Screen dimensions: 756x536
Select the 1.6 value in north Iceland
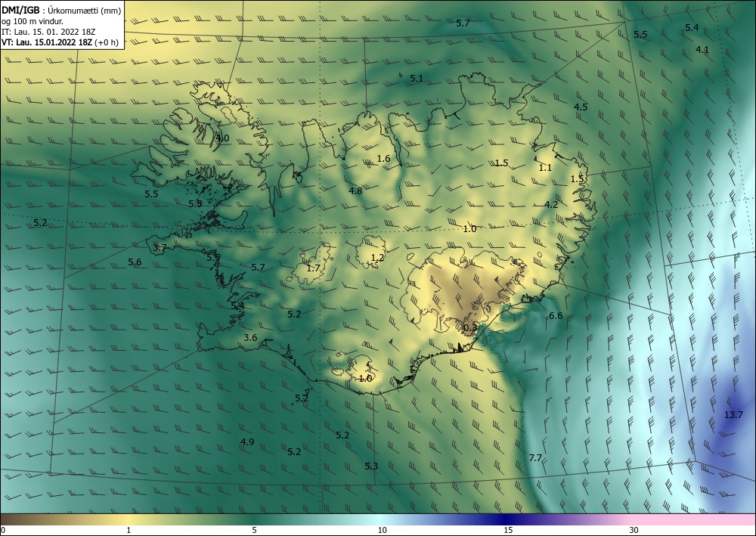(383, 158)
